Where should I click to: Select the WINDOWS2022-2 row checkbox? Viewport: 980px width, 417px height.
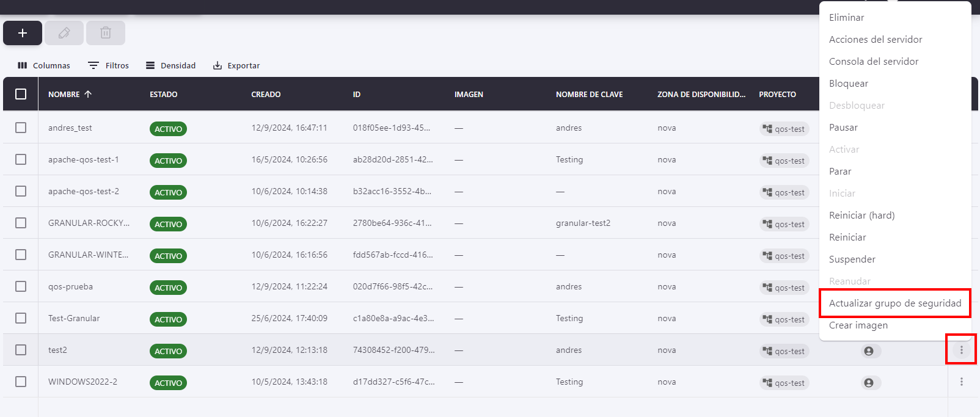tap(21, 382)
